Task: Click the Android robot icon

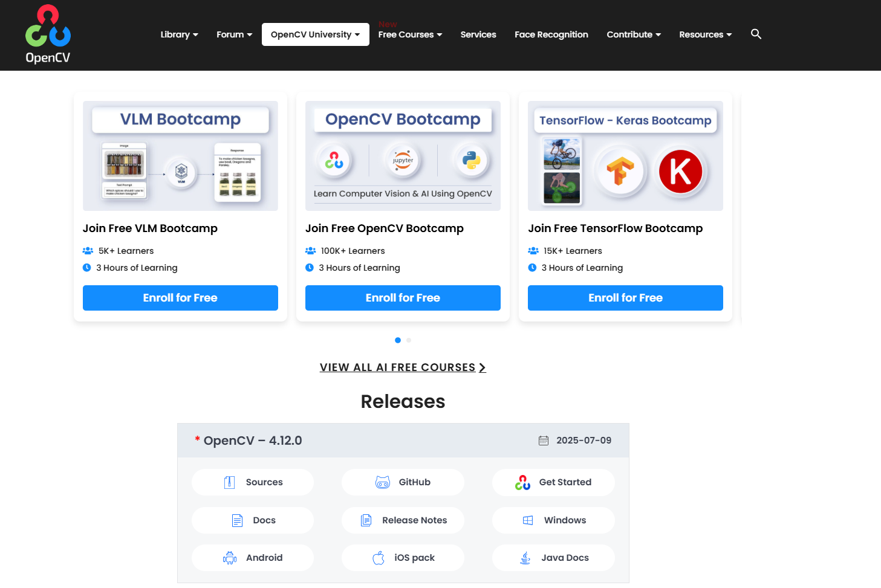Action: tap(230, 558)
